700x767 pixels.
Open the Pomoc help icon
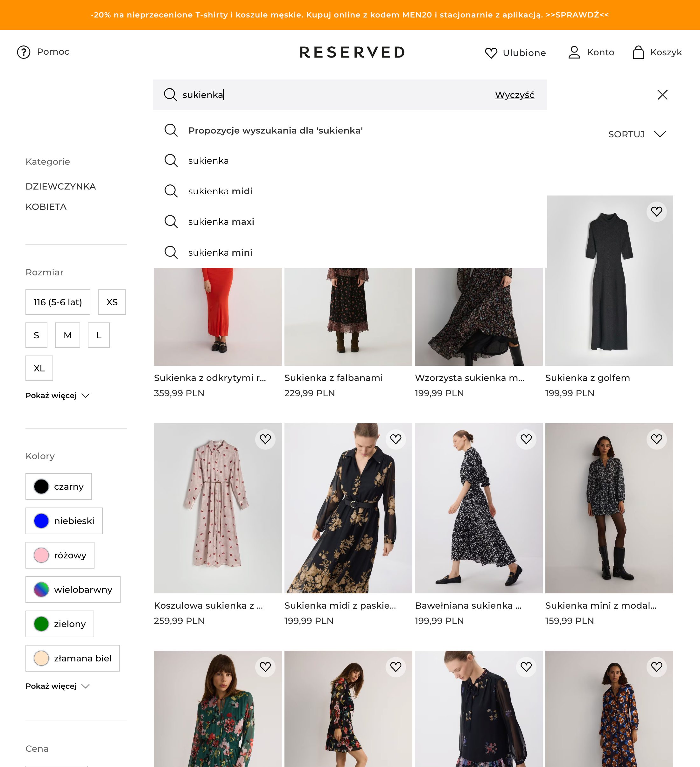pos(24,52)
